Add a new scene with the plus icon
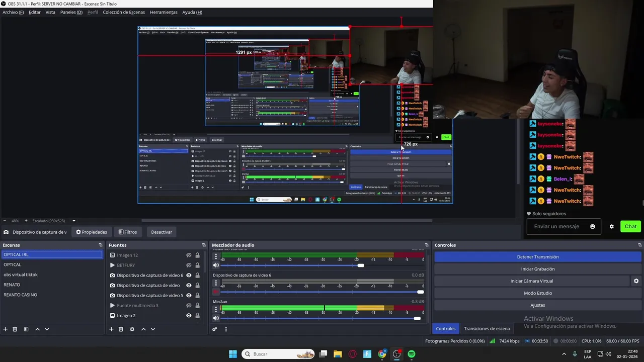Image resolution: width=644 pixels, height=362 pixels. click(x=5, y=329)
